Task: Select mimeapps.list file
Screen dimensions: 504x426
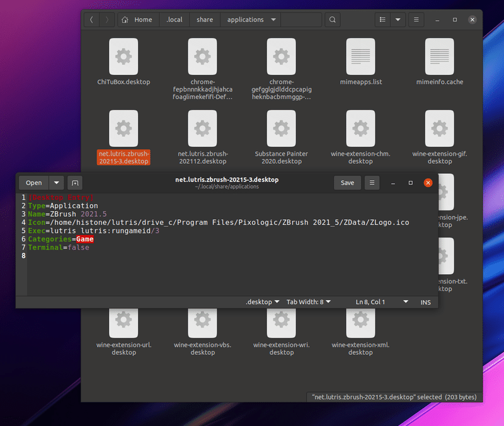Action: click(x=360, y=62)
